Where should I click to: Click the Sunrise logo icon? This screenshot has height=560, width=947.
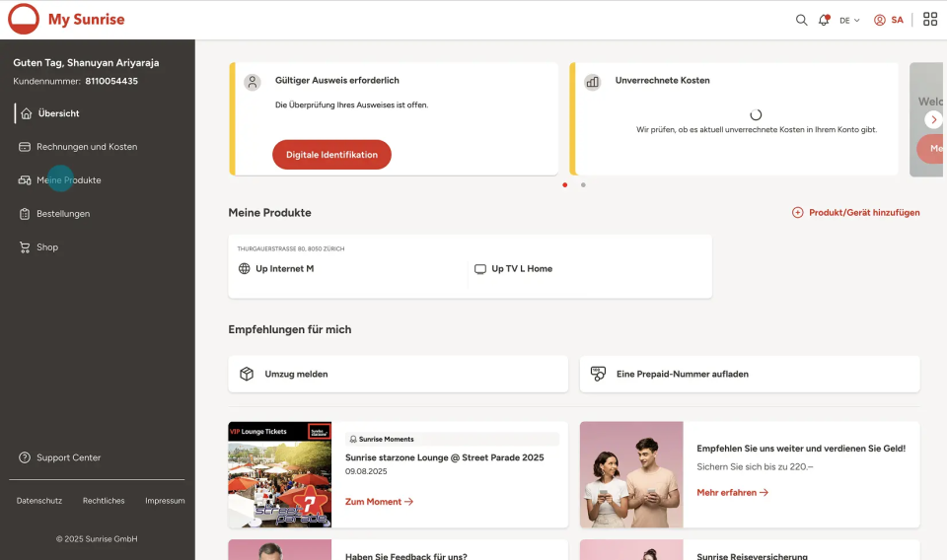click(x=24, y=19)
